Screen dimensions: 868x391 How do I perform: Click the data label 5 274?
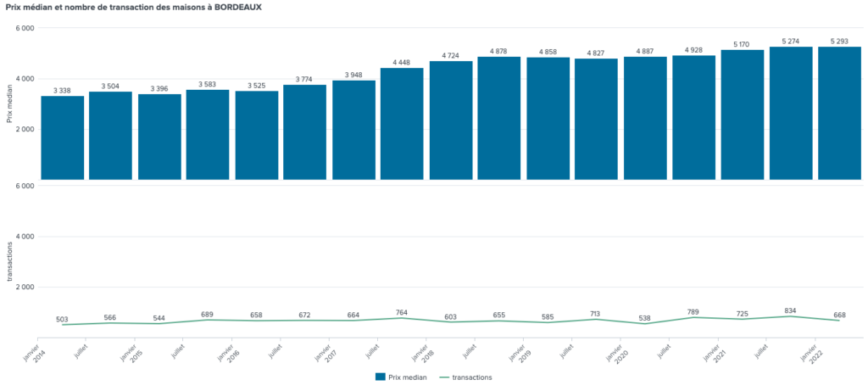(x=791, y=41)
